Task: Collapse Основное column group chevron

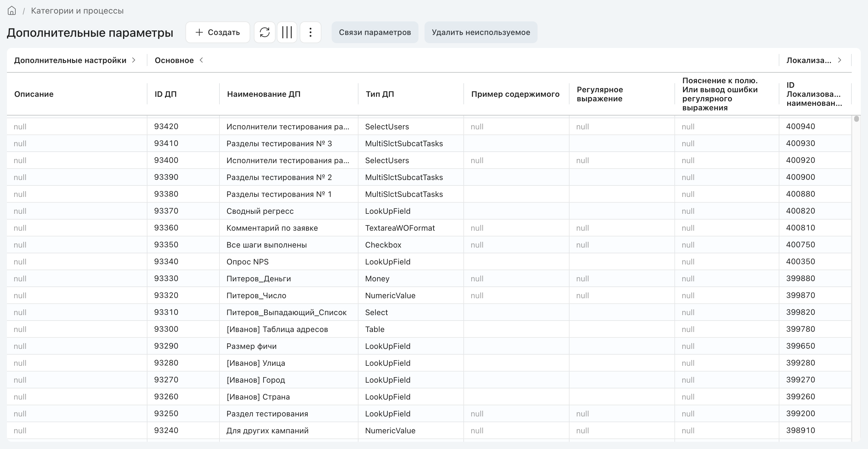Action: [x=201, y=60]
